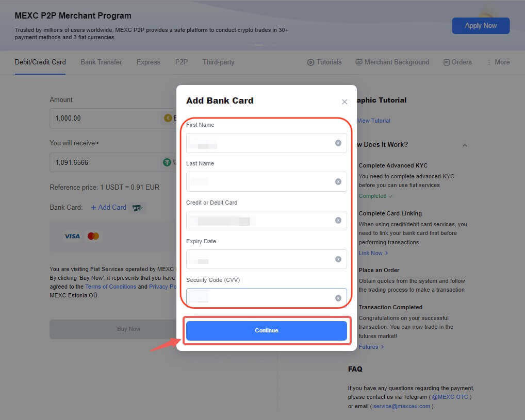This screenshot has height=420, width=525.
Task: Select the Mastercard payment logo
Action: 93,236
